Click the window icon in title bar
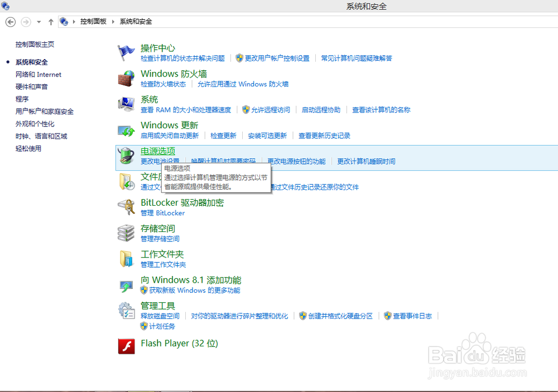 pyautogui.click(x=6, y=6)
